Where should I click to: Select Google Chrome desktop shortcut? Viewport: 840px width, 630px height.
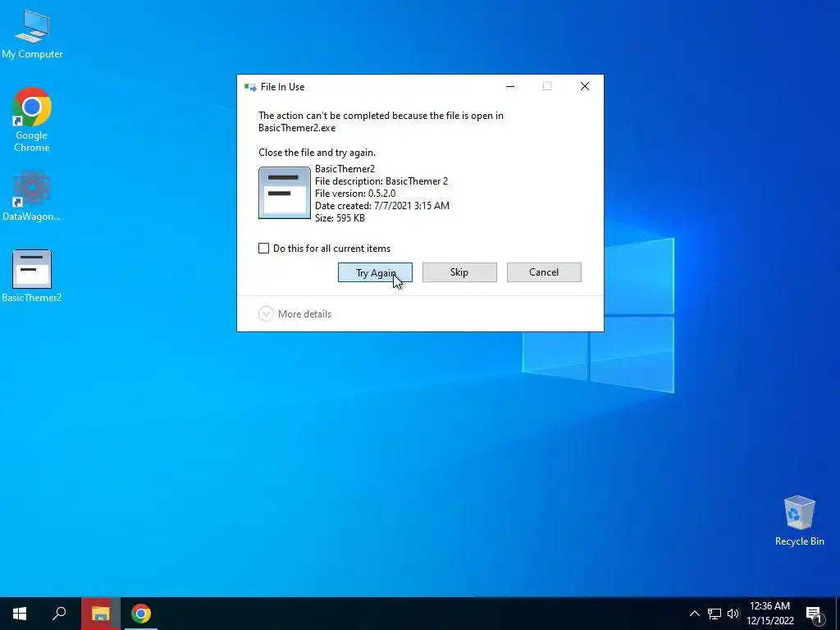tap(32, 120)
